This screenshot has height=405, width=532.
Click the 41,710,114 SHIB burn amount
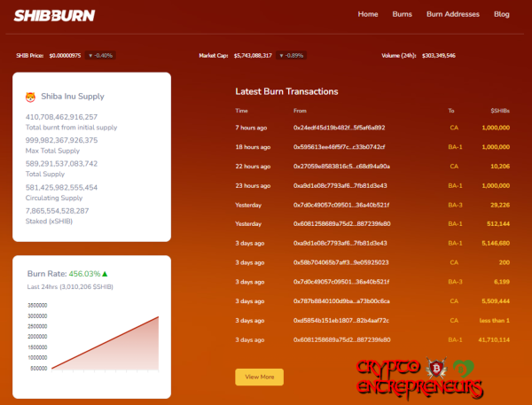pyautogui.click(x=494, y=339)
